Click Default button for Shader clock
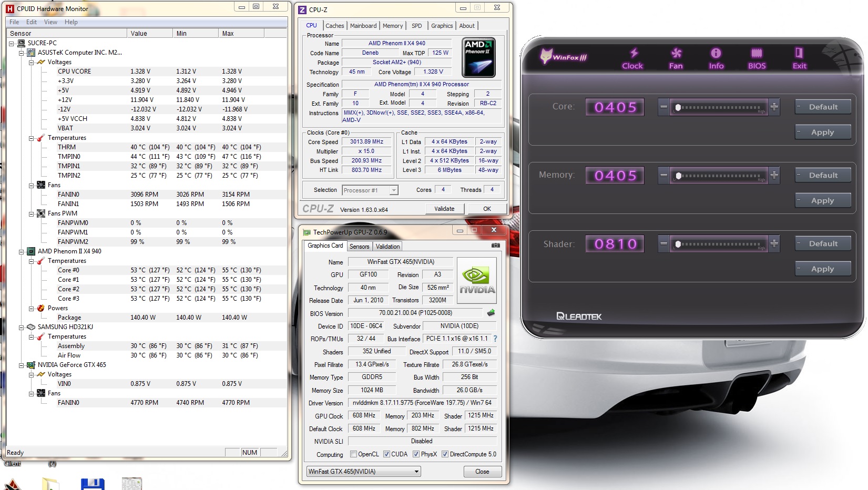 823,243
